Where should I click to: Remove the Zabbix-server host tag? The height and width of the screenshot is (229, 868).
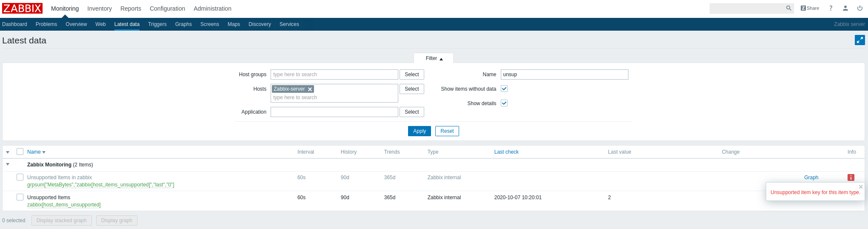(x=310, y=89)
